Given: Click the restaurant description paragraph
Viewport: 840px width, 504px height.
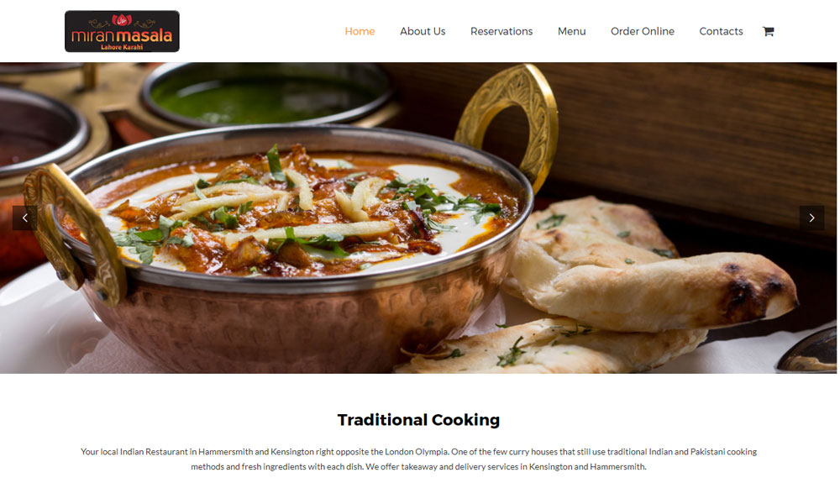Looking at the screenshot, I should (418, 459).
